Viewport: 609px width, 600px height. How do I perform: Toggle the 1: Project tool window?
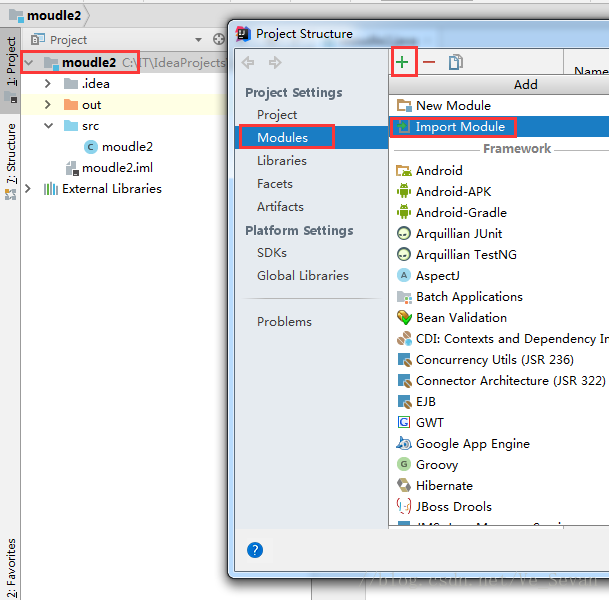coord(10,70)
